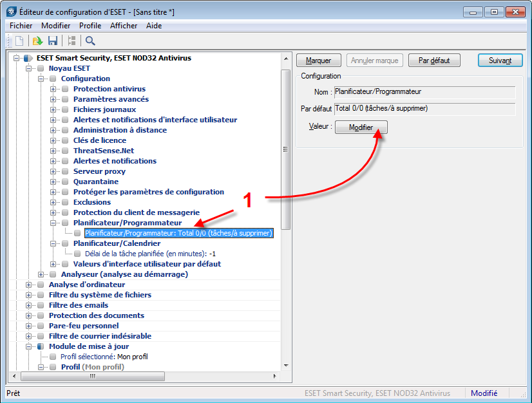The height and width of the screenshot is (403, 532).
Task: Click the tree view toolbar icon
Action: 71,41
